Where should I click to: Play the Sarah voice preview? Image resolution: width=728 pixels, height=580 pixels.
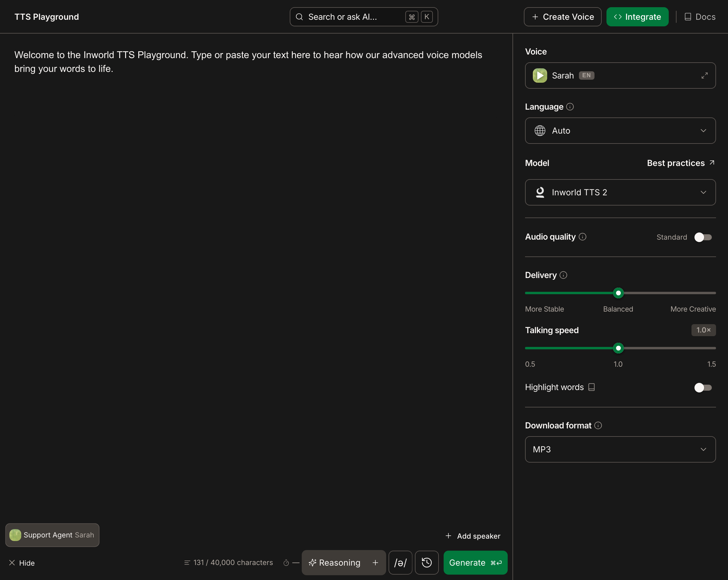540,75
